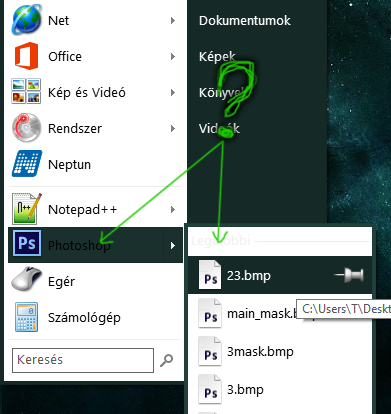The width and height of the screenshot is (391, 414).
Task: Open the Számológép calculator icon
Action: pyautogui.click(x=26, y=317)
